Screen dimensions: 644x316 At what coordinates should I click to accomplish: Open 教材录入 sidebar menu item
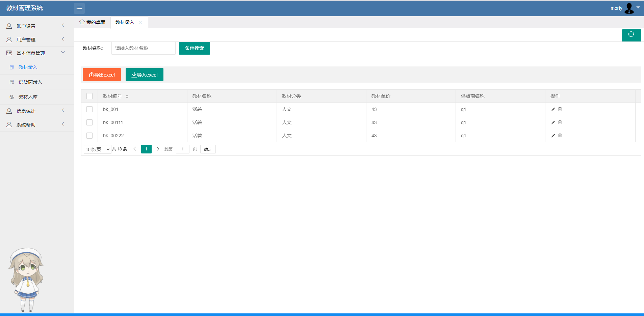click(37, 67)
